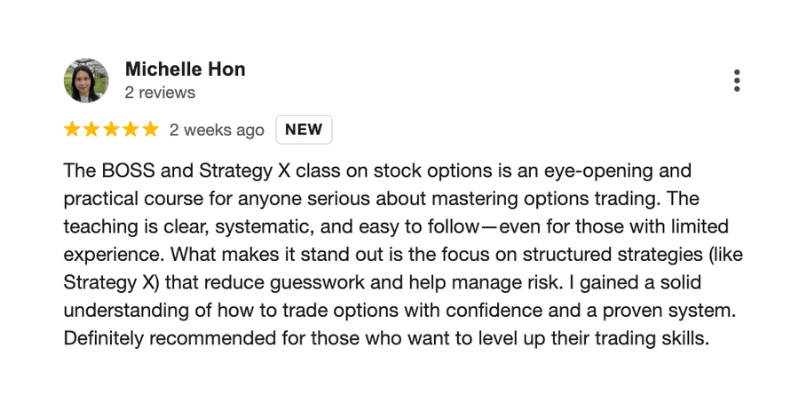Click the '2 weeks ago' timestamp
800x400 pixels.
(x=217, y=130)
